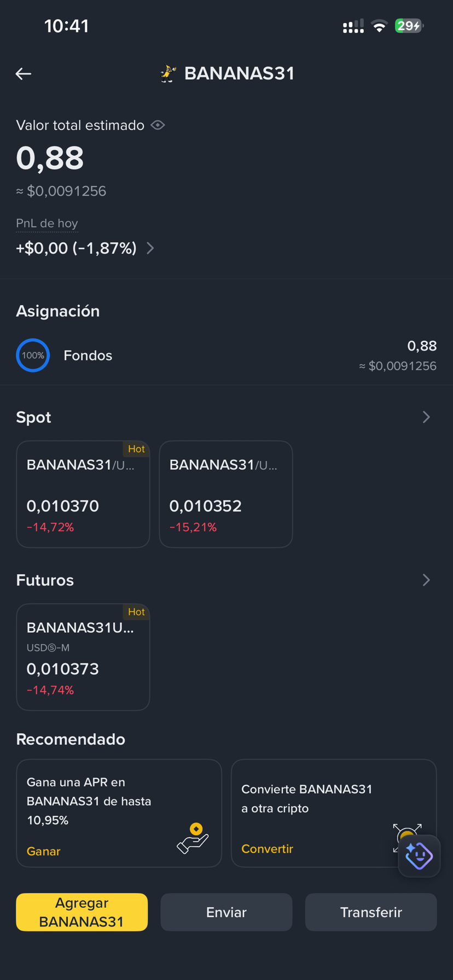The height and width of the screenshot is (980, 453).
Task: Tap the BANANAS31 banana coin logo
Action: [x=167, y=73]
